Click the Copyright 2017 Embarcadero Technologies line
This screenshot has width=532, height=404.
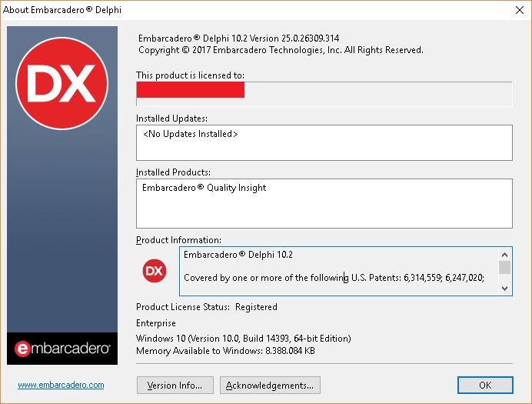[x=281, y=50]
